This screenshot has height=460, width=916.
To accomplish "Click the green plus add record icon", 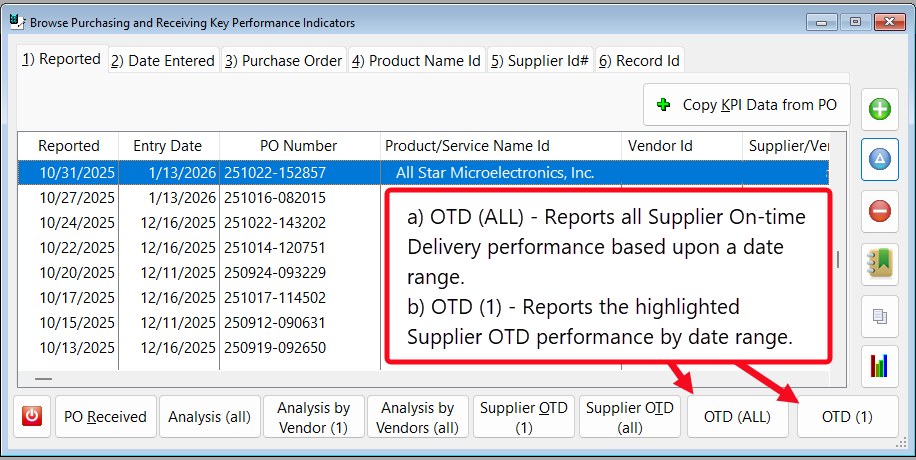I will coord(880,108).
